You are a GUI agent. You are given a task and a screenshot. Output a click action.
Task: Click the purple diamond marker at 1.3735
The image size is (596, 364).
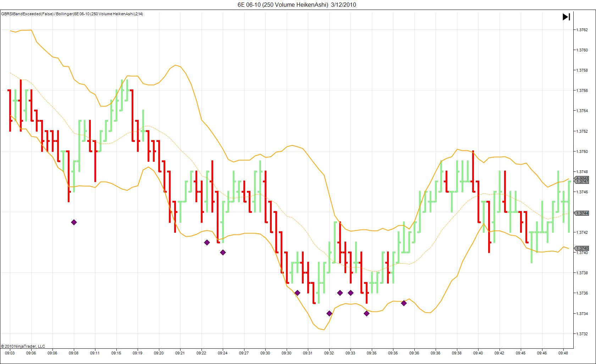tap(404, 303)
